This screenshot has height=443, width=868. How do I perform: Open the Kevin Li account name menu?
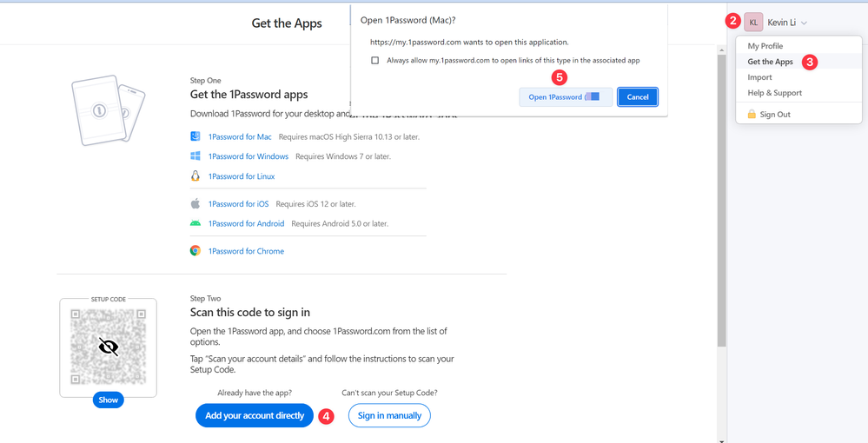click(781, 23)
